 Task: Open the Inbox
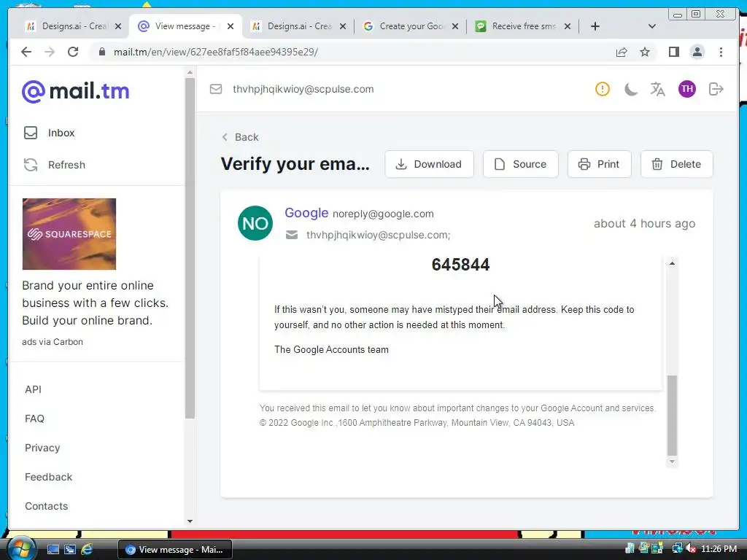(50, 133)
